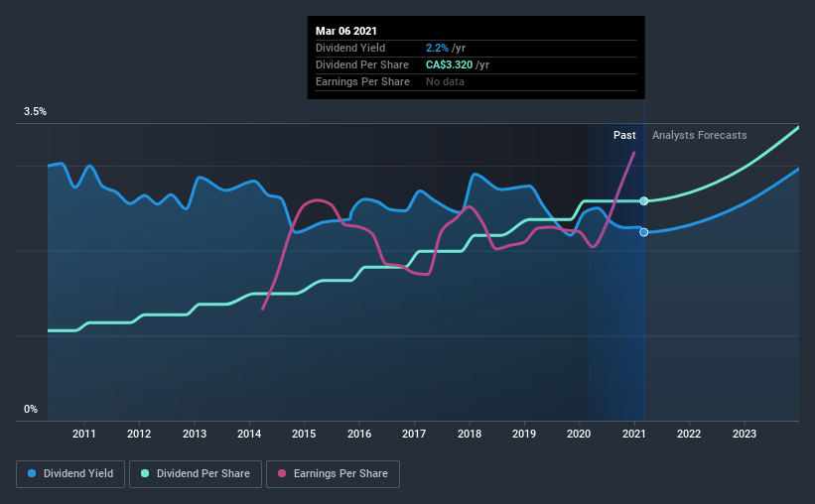Click the CA$3.320 dividend per share value

[449, 64]
